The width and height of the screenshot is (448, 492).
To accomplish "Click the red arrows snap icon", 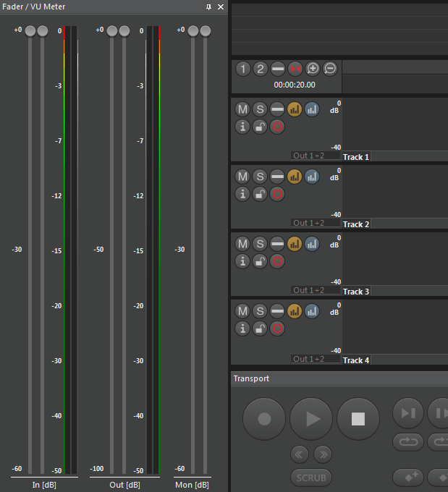I will pos(295,69).
